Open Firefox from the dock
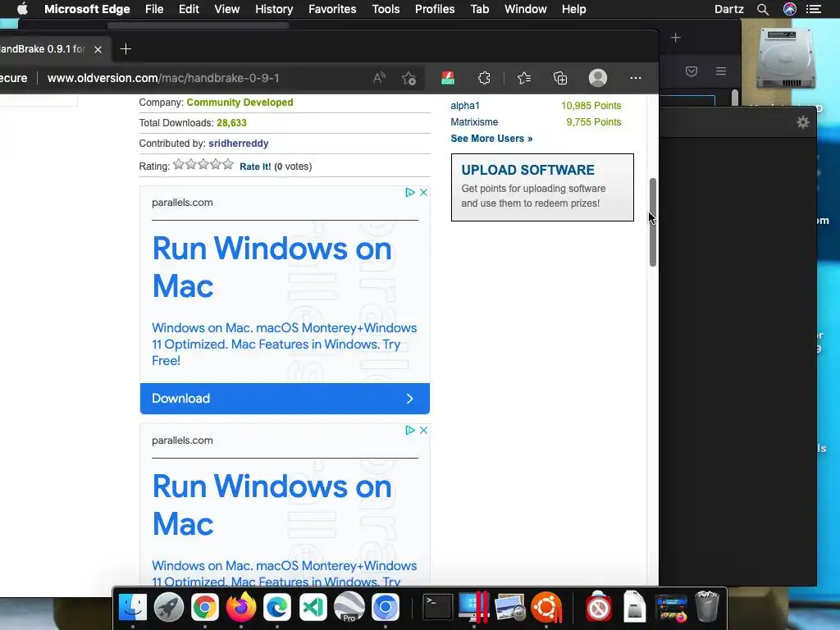Image resolution: width=840 pixels, height=630 pixels. click(x=240, y=608)
